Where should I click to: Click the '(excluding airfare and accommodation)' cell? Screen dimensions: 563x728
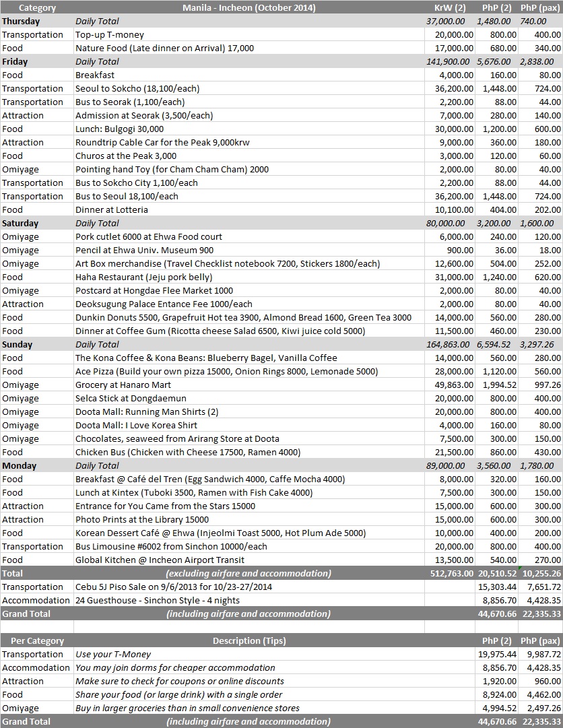tap(249, 573)
